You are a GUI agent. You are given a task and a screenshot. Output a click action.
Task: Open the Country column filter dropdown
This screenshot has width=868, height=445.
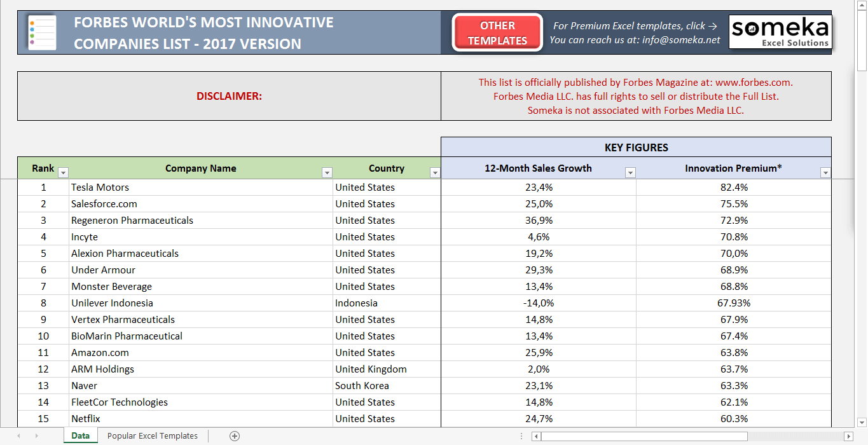[x=435, y=172]
